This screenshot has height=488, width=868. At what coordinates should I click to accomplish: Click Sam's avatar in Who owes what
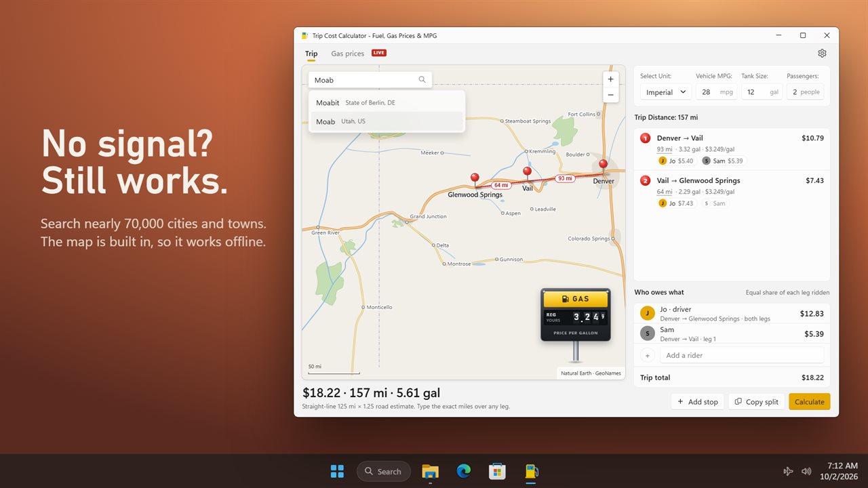click(647, 333)
